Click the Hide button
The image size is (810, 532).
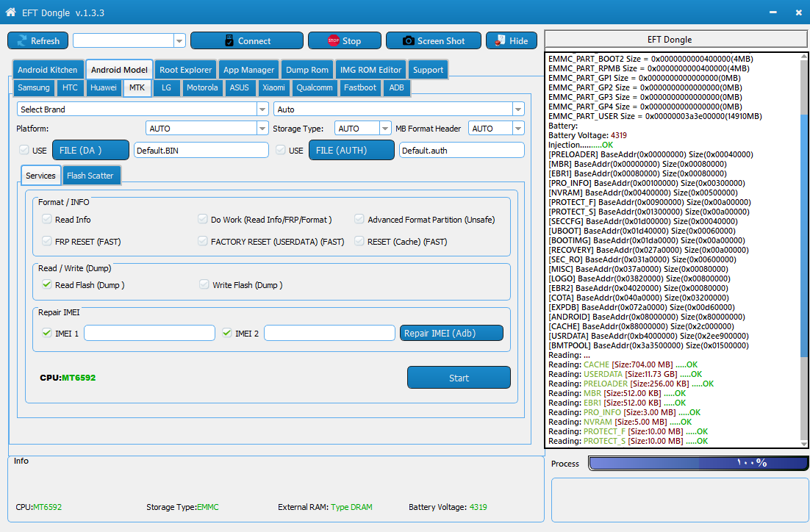pyautogui.click(x=512, y=41)
